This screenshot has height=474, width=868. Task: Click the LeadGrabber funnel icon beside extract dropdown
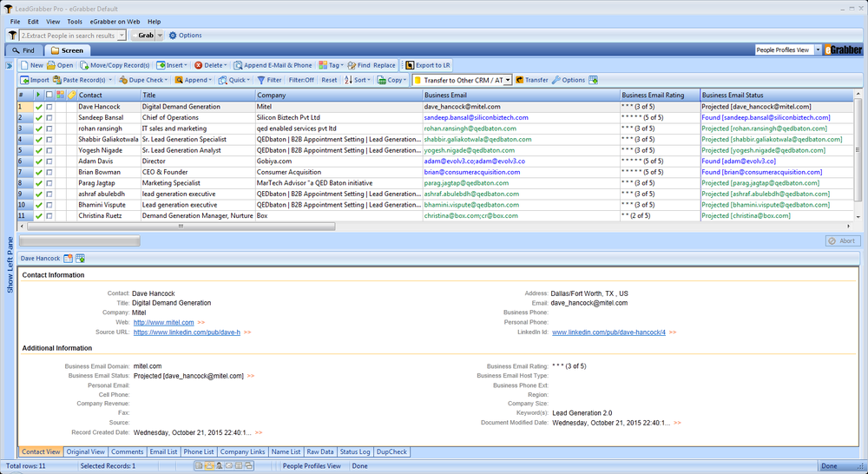tap(12, 36)
